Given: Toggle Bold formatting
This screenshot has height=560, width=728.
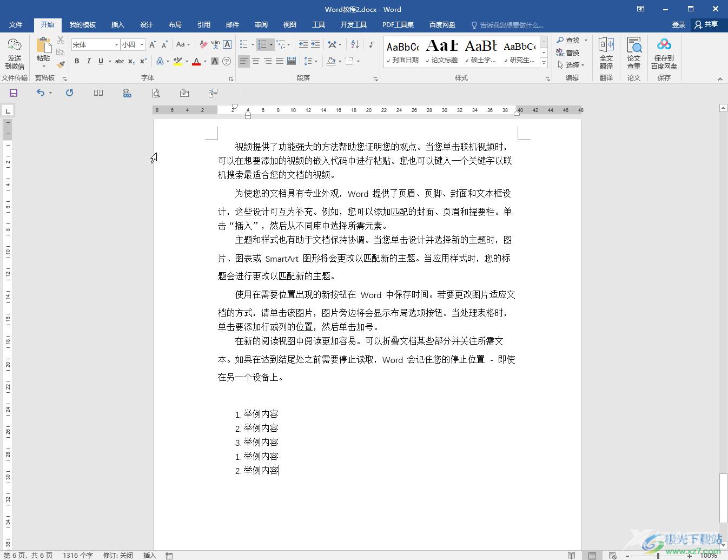Looking at the screenshot, I should click(x=77, y=61).
